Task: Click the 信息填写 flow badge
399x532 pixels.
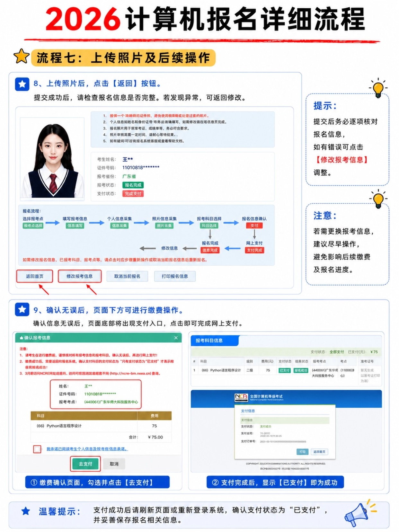Action: [x=75, y=226]
